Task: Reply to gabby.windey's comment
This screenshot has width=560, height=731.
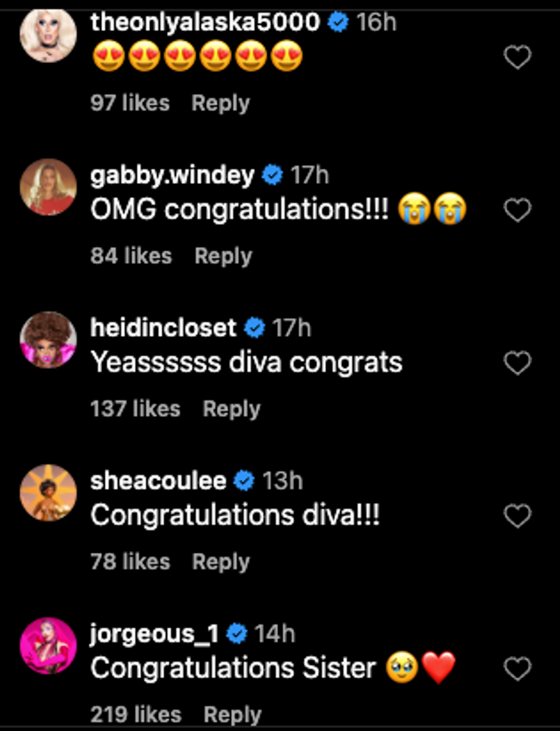Action: tap(223, 256)
